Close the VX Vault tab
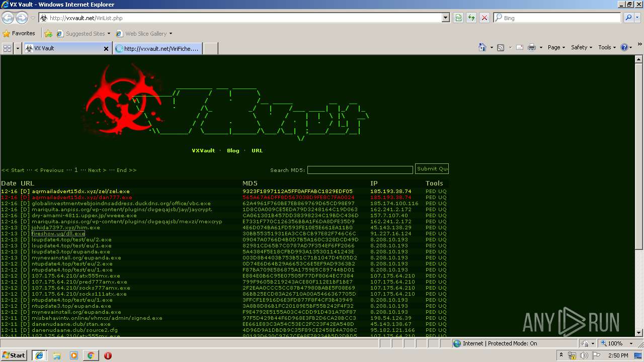This screenshot has width=644, height=362. pyautogui.click(x=106, y=49)
